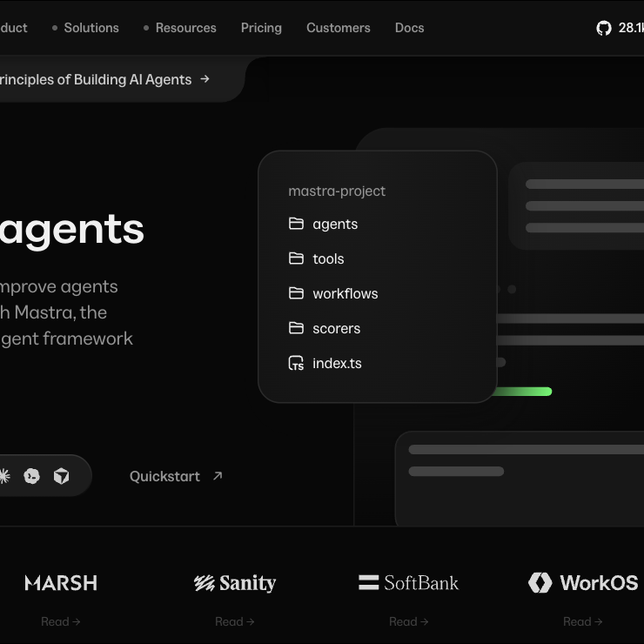Open Read link under WorkOS
Viewport: 644px width, 644px height.
583,622
